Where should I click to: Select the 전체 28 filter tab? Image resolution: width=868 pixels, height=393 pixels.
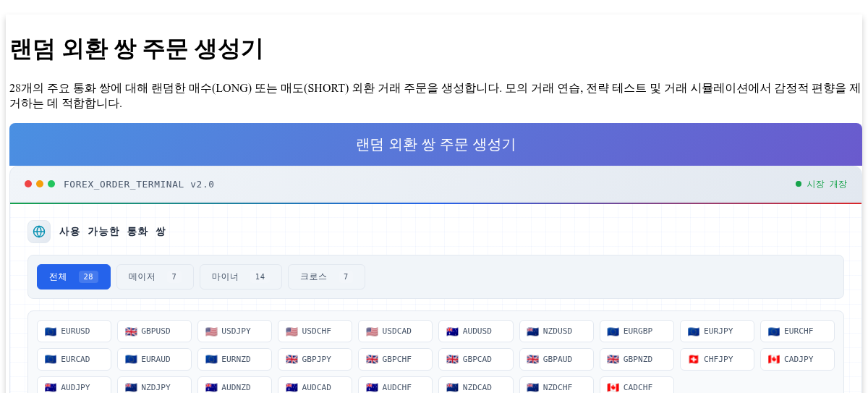click(x=74, y=276)
